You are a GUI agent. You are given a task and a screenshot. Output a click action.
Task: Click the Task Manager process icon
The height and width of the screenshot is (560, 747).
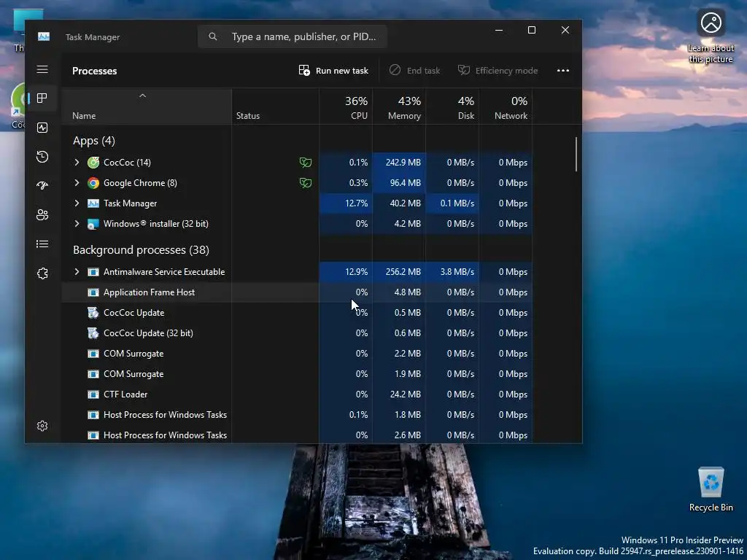click(x=93, y=203)
